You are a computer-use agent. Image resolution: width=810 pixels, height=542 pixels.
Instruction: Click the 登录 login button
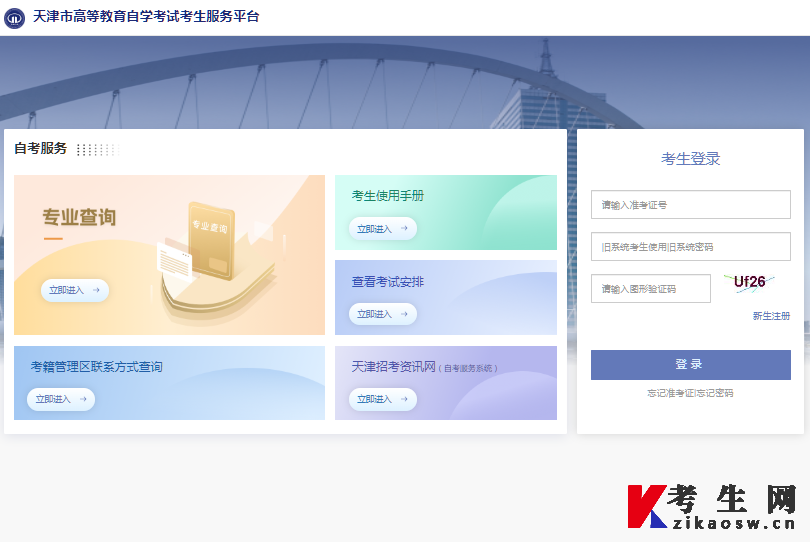pos(691,365)
